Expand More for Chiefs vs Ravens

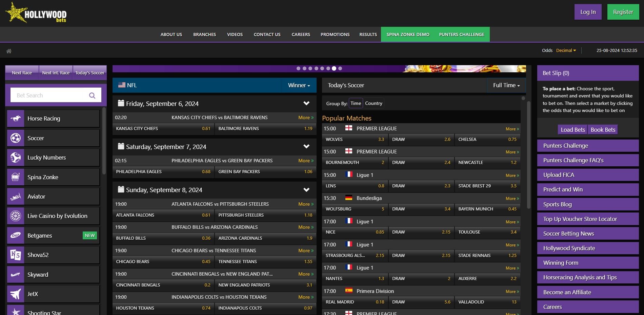(306, 117)
